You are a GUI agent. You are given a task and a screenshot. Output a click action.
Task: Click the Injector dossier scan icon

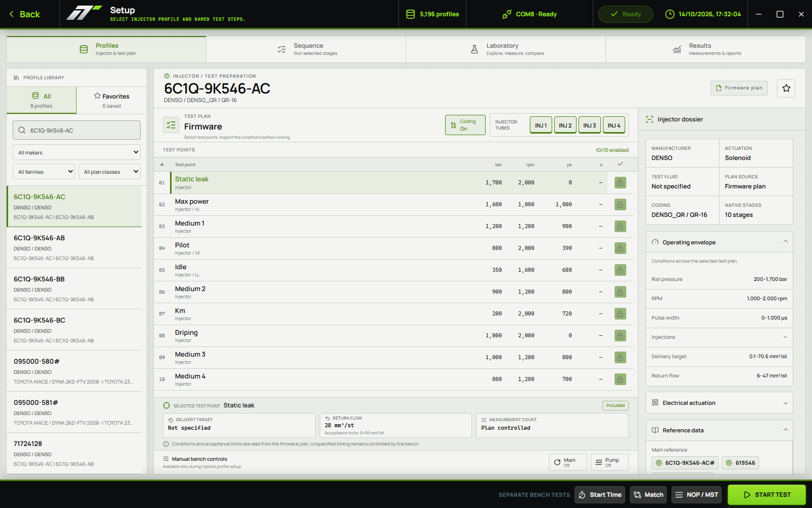coord(650,119)
